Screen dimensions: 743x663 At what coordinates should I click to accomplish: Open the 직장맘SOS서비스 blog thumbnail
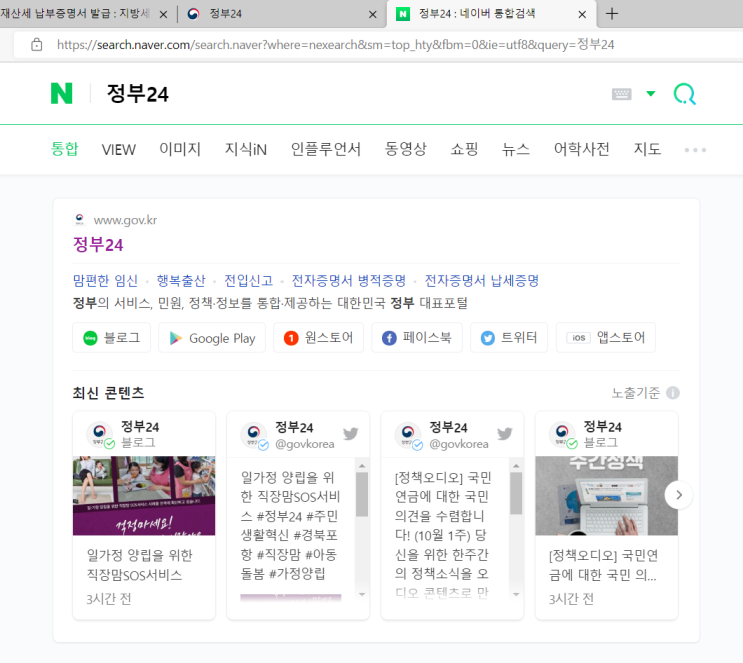coord(144,496)
